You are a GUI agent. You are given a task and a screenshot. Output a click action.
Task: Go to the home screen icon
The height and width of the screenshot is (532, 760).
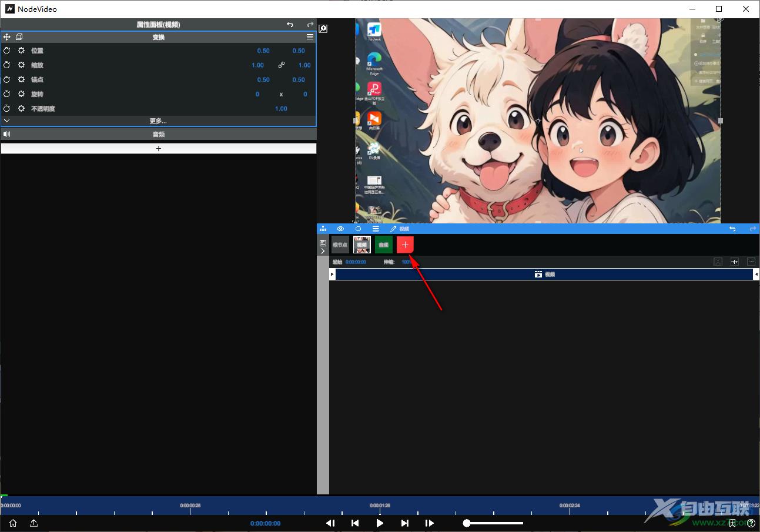point(13,523)
